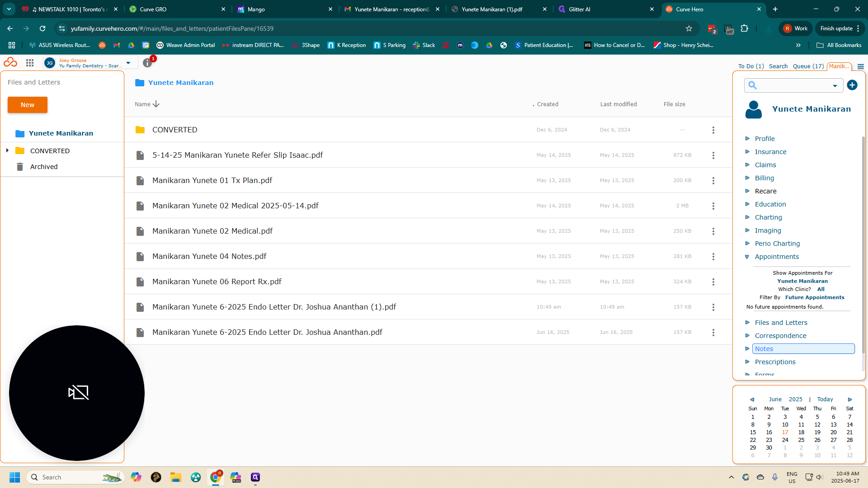This screenshot has height=488, width=868.
Task: Open the To Do (1) tab
Action: (x=751, y=66)
